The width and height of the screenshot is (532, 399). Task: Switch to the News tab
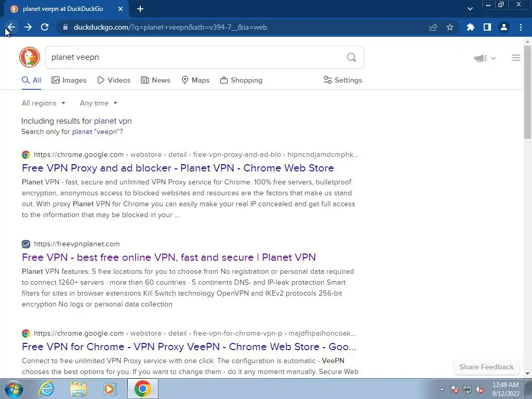point(155,81)
